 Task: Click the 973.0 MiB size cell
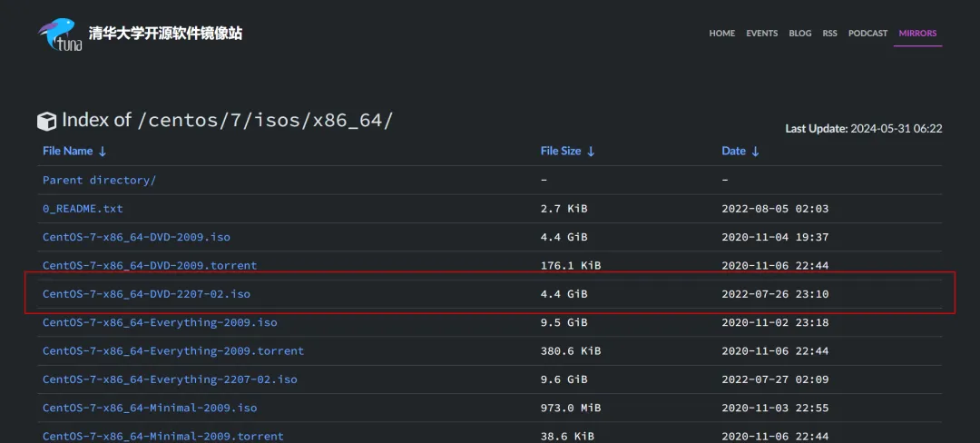(571, 408)
